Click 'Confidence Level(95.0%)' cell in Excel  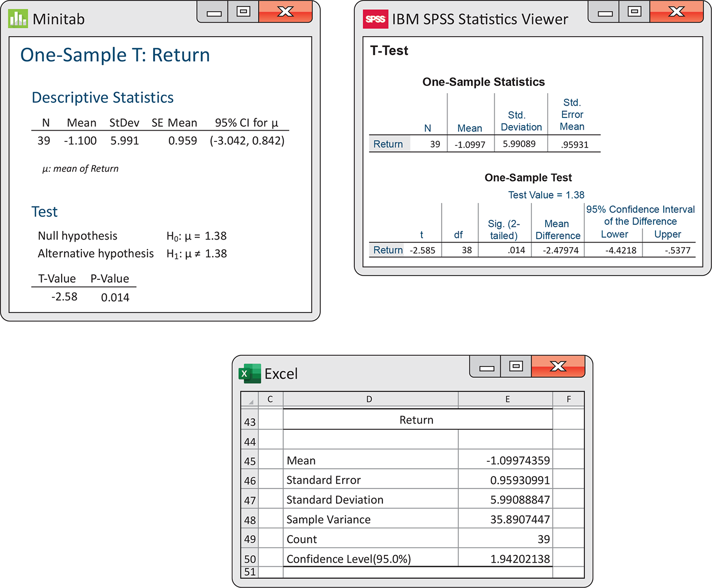(370, 558)
